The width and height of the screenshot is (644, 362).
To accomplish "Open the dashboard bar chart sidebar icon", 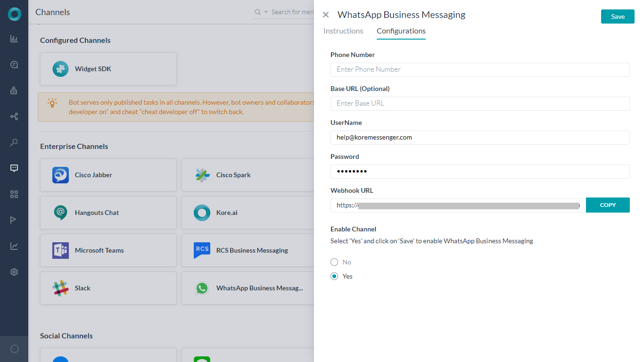I will tap(14, 39).
